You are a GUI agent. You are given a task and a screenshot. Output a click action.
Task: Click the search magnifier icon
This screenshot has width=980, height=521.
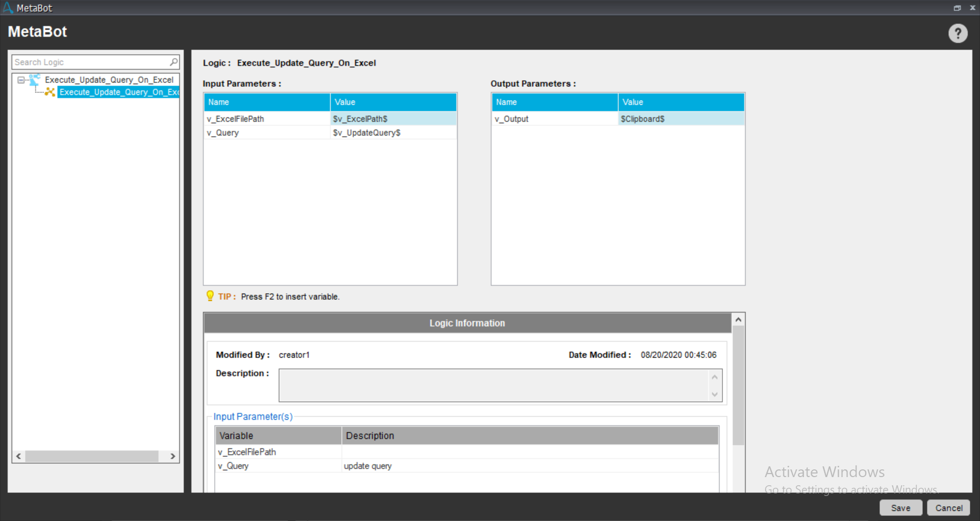click(x=174, y=62)
